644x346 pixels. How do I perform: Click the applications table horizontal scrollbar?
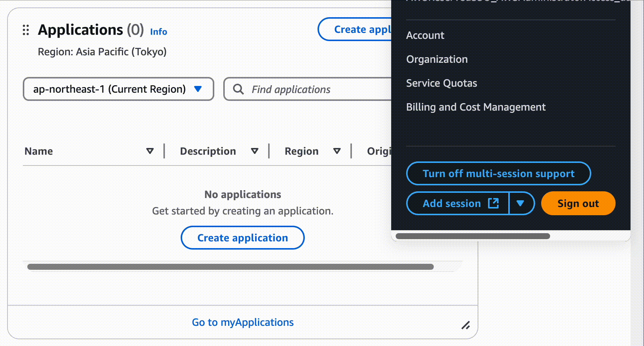coord(230,267)
